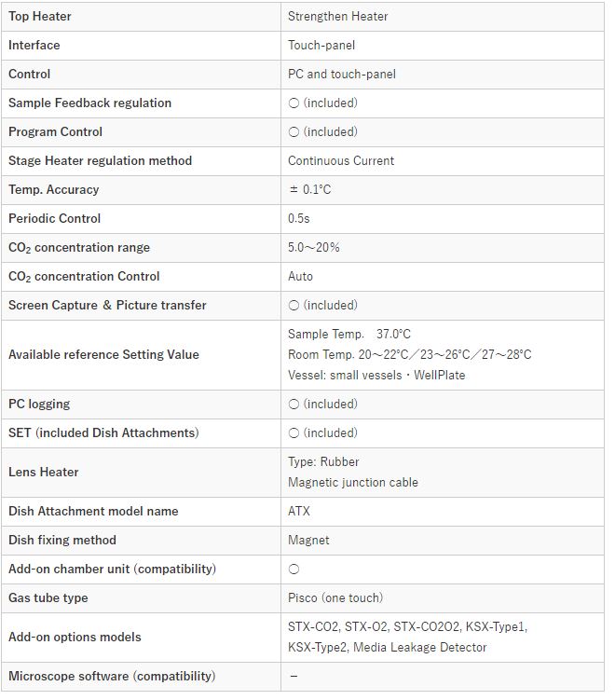
Task: Select the "Strengthen Heater" value cell
Action: [337, 16]
